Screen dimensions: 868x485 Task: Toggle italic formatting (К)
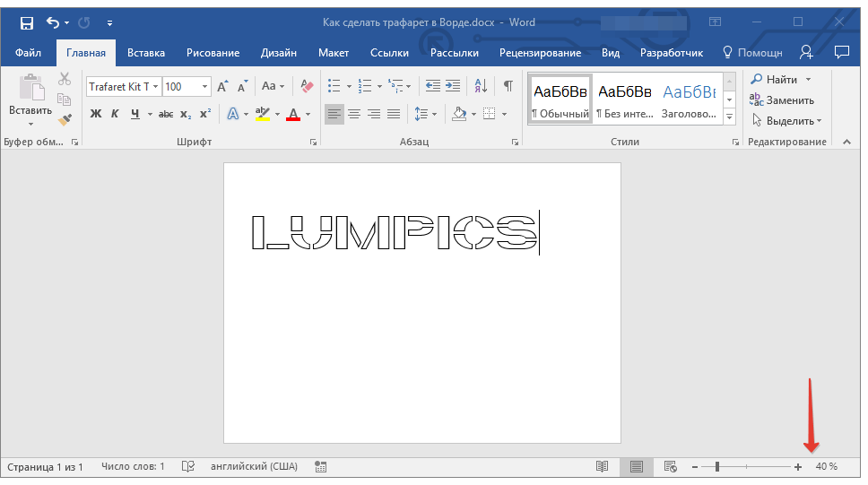coord(115,114)
